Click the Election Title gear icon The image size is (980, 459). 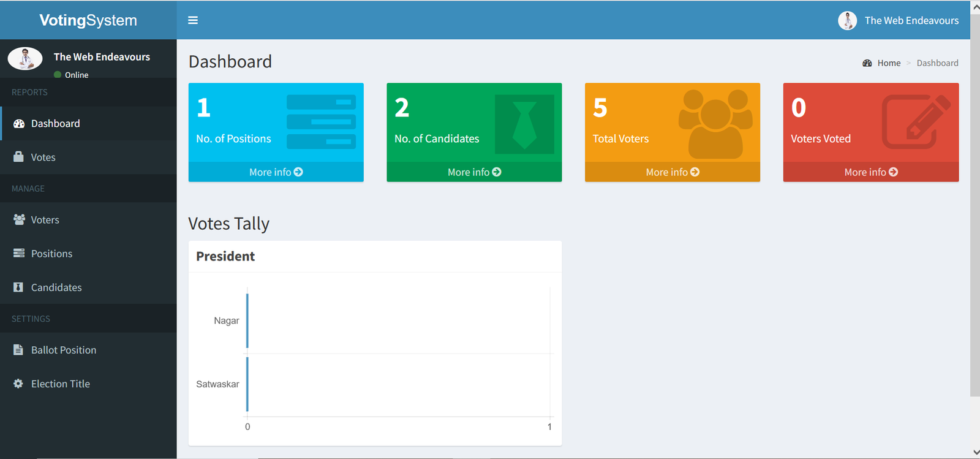18,384
